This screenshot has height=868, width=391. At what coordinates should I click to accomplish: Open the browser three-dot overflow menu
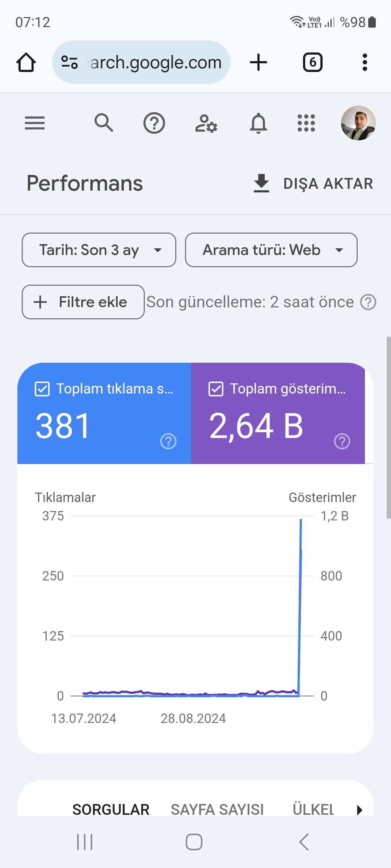(365, 62)
